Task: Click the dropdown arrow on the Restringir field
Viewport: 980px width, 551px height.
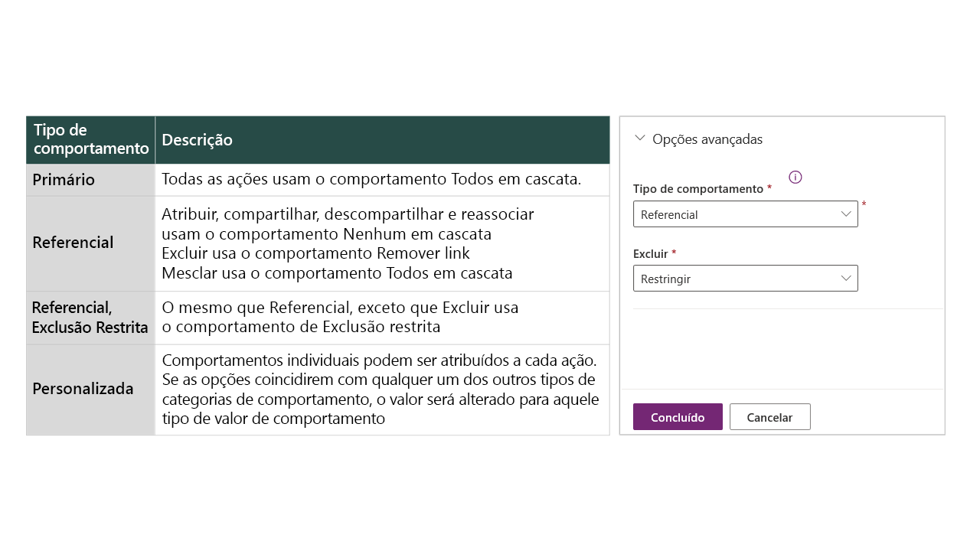Action: [x=844, y=278]
